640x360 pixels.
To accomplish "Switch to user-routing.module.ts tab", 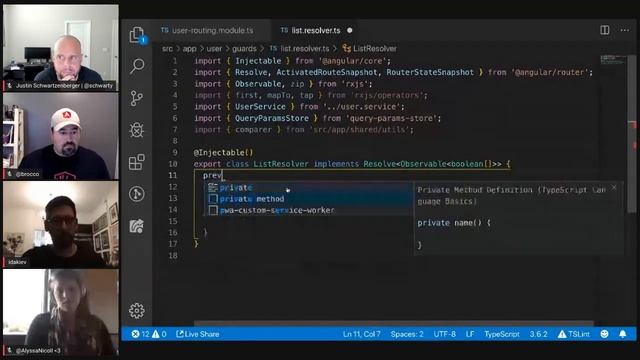I will pyautogui.click(x=207, y=30).
